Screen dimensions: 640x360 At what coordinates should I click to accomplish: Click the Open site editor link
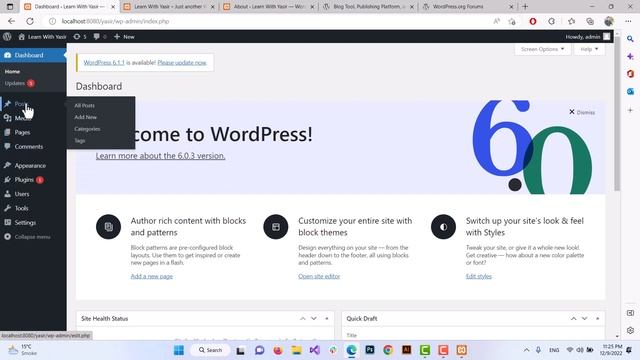point(319,276)
